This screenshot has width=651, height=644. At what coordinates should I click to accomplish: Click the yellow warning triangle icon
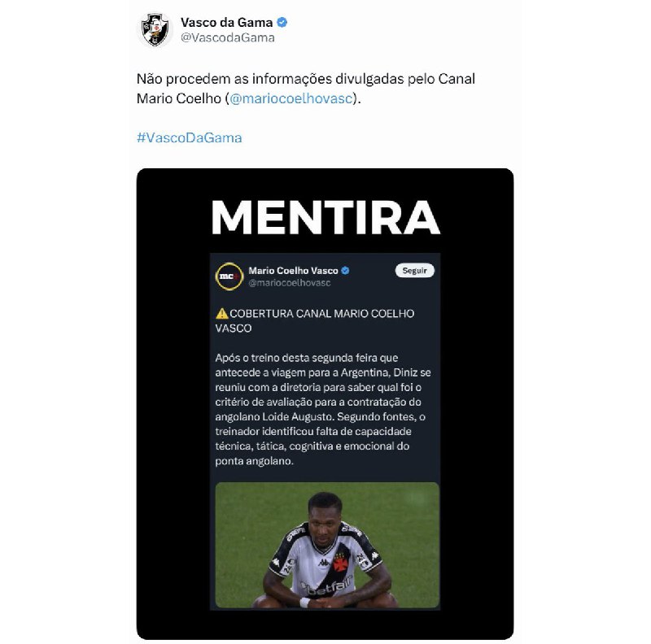[221, 313]
